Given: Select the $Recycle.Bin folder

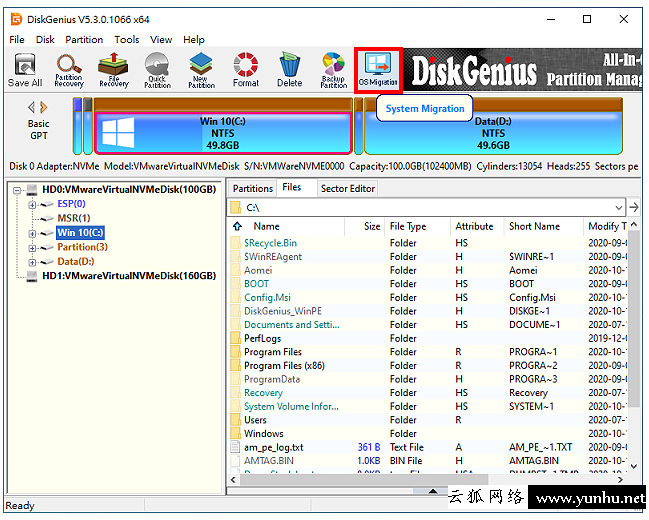Looking at the screenshot, I should pyautogui.click(x=270, y=243).
